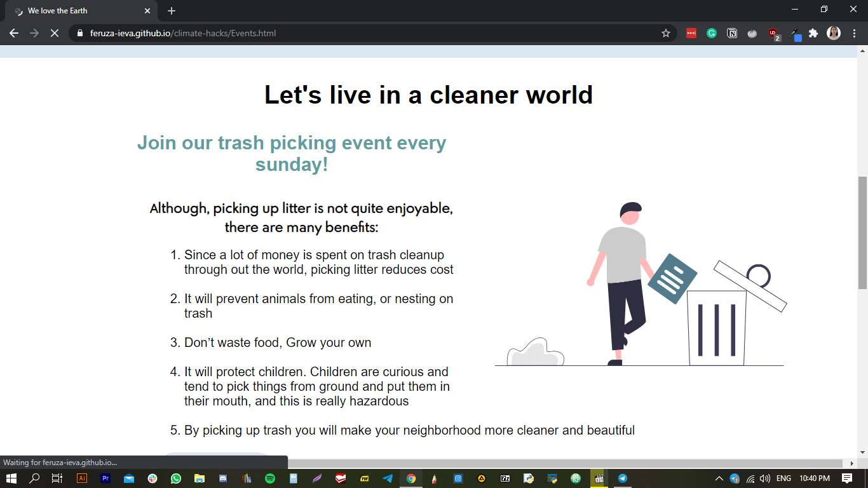Viewport: 868px width, 488px height.
Task: Go back to the previous page
Action: click(x=14, y=33)
